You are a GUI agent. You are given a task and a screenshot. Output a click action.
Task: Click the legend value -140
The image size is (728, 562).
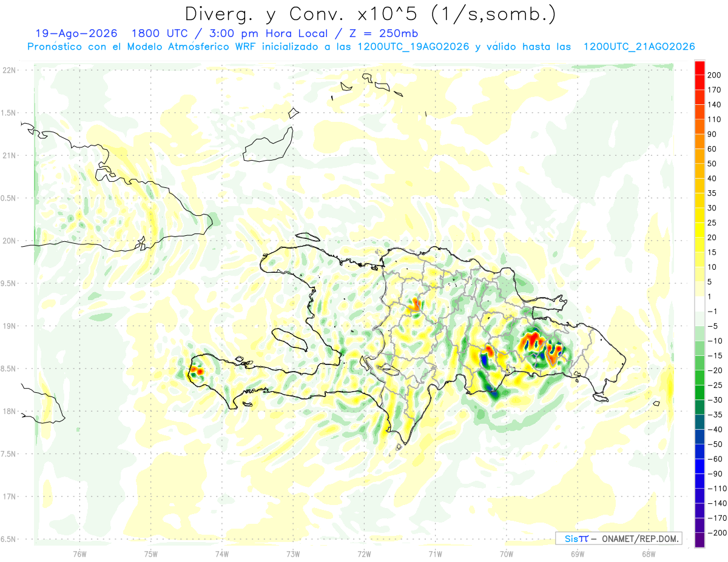(716, 503)
